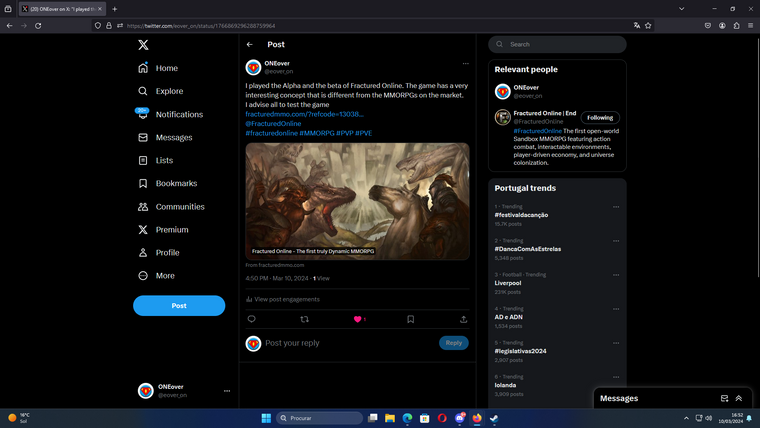
Task: Toggle Following for Fractured Online
Action: pos(600,118)
